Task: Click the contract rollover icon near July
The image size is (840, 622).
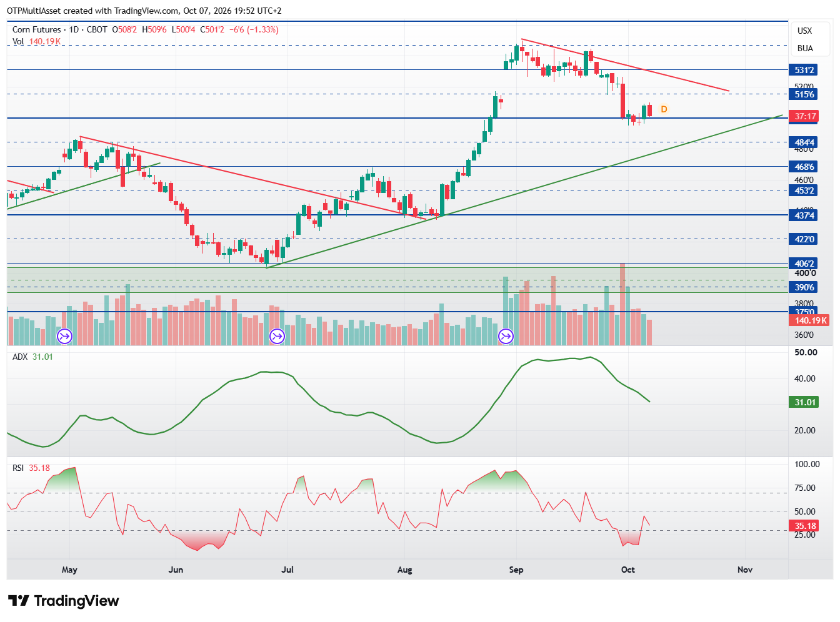Action: pyautogui.click(x=277, y=337)
